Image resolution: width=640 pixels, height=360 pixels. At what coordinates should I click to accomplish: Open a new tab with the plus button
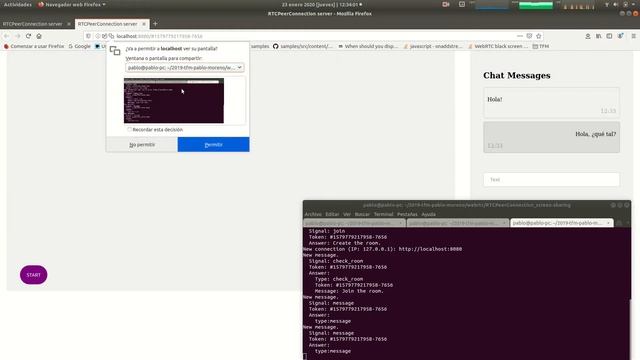click(x=155, y=24)
